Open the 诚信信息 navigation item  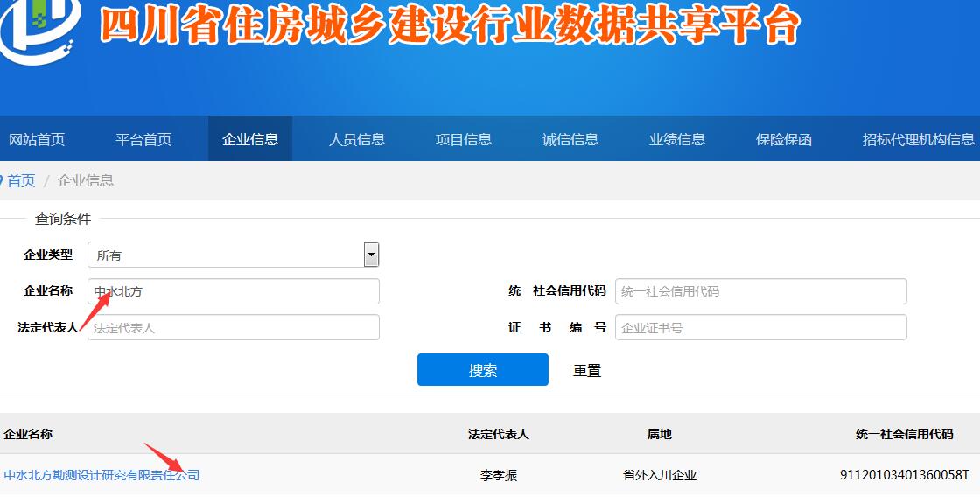coord(570,139)
